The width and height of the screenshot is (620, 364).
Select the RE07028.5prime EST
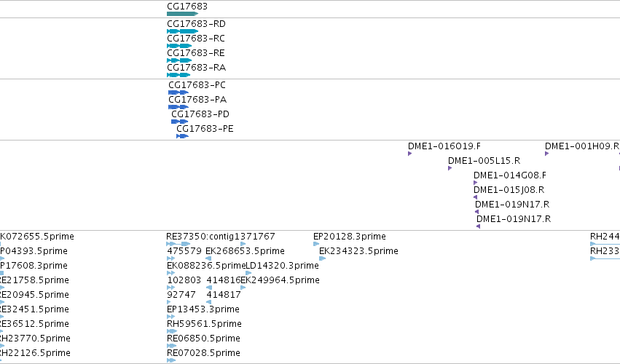tap(171, 360)
